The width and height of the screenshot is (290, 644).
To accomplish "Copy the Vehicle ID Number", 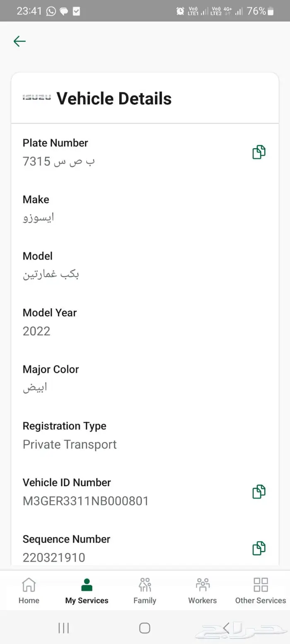I will pyautogui.click(x=259, y=492).
